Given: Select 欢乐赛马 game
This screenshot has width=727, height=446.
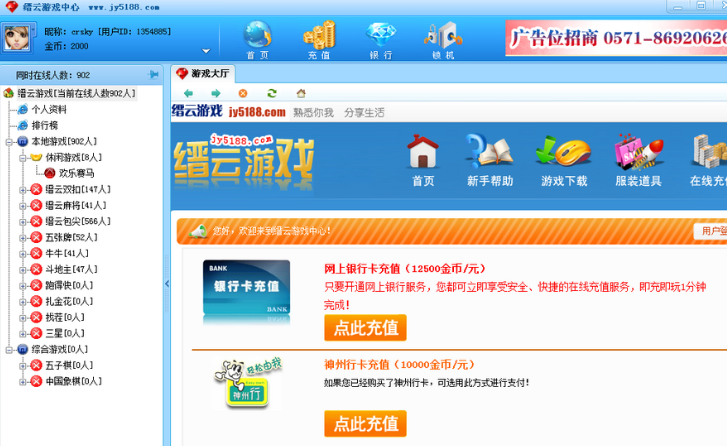Looking at the screenshot, I should pyautogui.click(x=77, y=173).
